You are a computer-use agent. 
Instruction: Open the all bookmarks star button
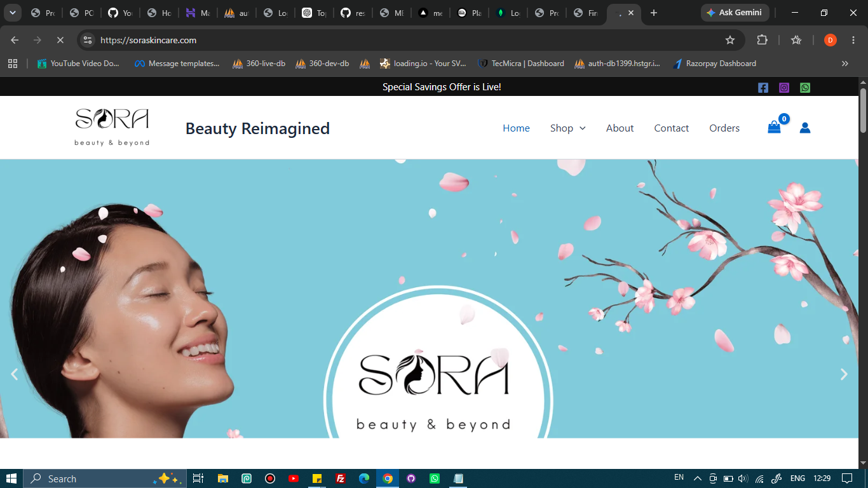coord(796,40)
